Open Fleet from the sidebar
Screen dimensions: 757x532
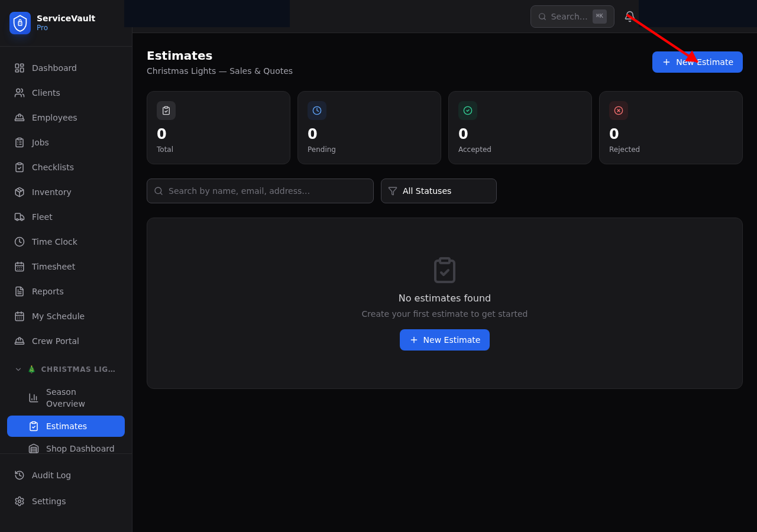(x=42, y=217)
